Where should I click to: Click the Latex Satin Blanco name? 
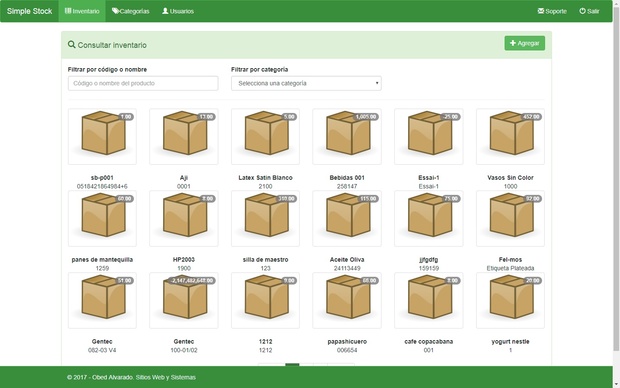(x=265, y=178)
